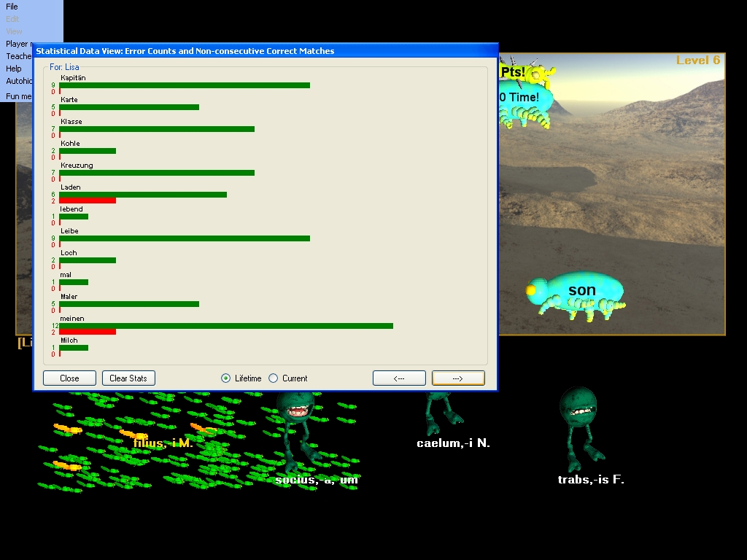Click the green creature above 'socius,-a, um'

pyautogui.click(x=295, y=412)
